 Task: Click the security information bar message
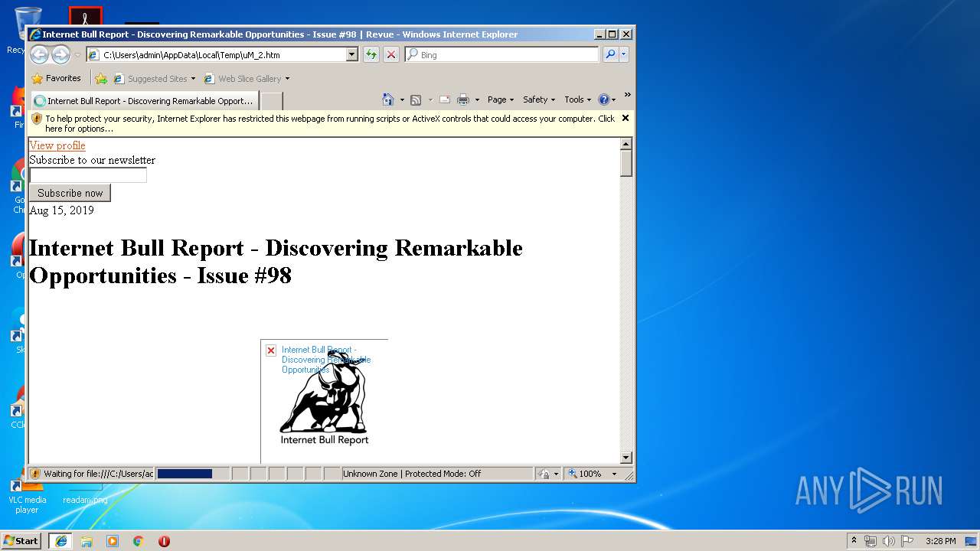tap(329, 123)
